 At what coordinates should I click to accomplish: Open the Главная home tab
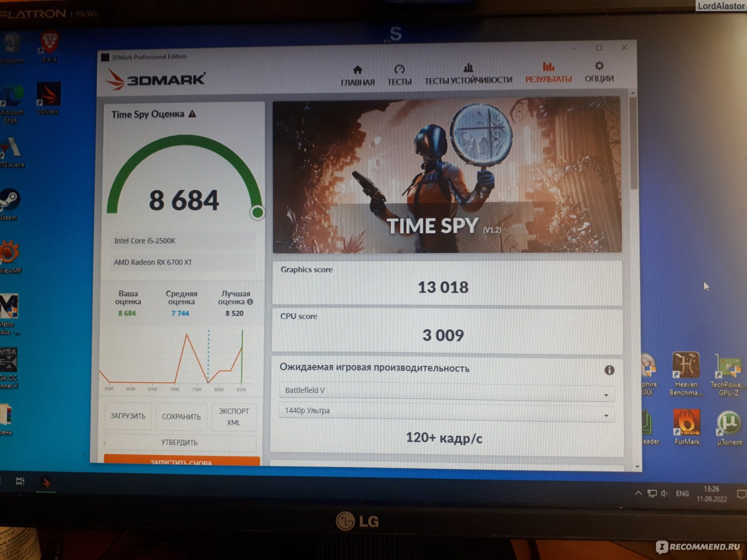[358, 76]
